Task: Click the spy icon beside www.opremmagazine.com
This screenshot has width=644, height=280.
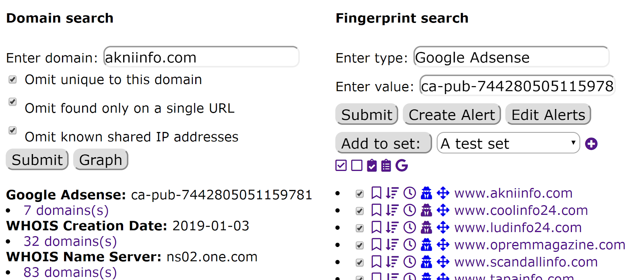Action: [x=426, y=245]
